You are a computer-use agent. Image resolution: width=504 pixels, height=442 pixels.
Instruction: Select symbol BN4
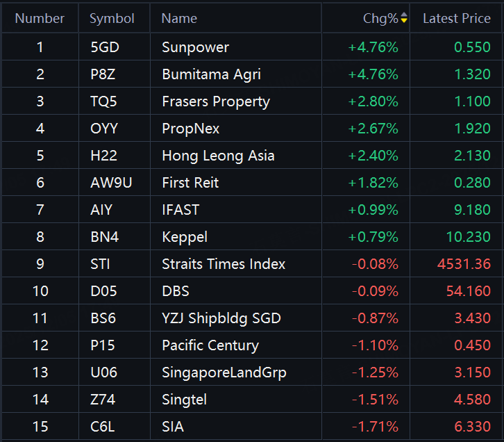[104, 237]
